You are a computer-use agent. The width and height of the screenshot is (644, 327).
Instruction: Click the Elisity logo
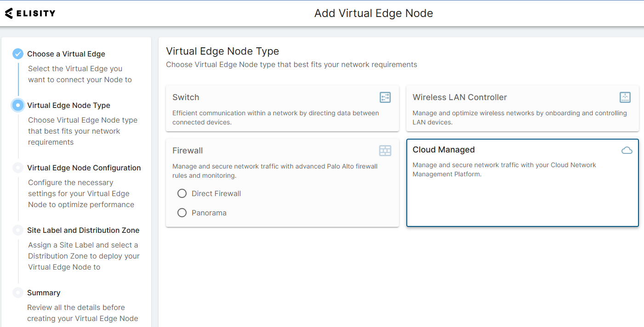(x=30, y=13)
